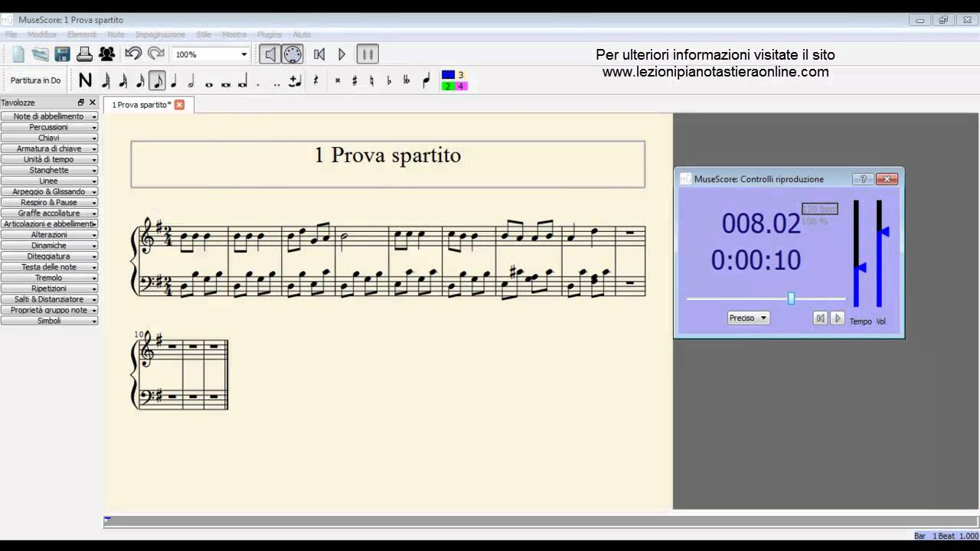Screen dimensions: 980x551
Task: Undo the last action
Action: (133, 54)
